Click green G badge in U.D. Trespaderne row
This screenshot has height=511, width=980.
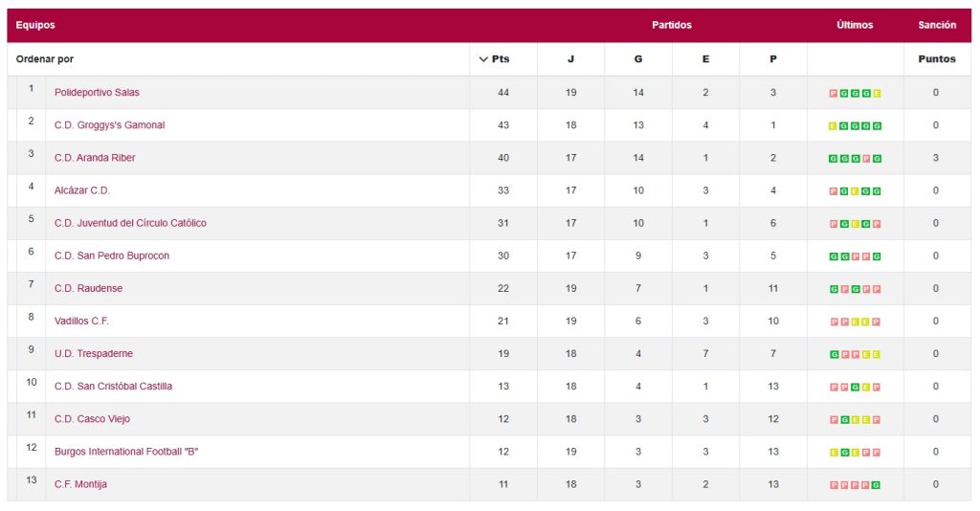(x=833, y=354)
